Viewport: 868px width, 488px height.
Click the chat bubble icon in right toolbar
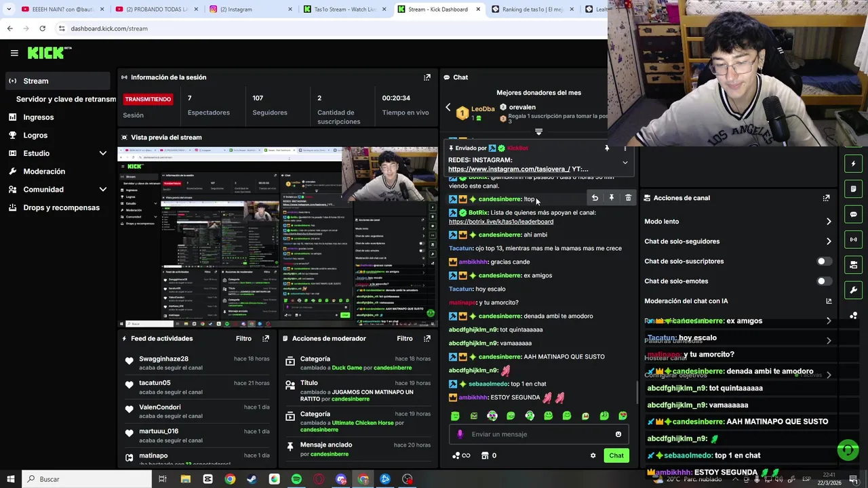click(x=854, y=214)
